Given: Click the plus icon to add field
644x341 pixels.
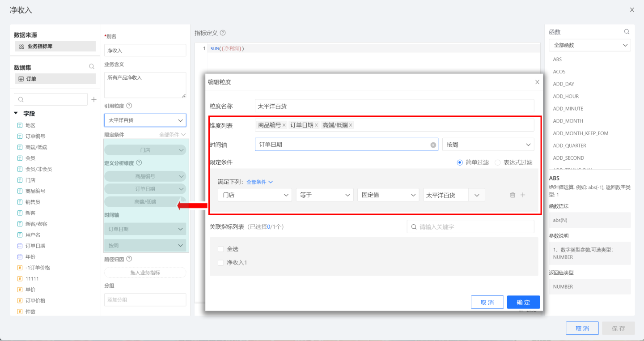Looking at the screenshot, I should click(x=94, y=99).
